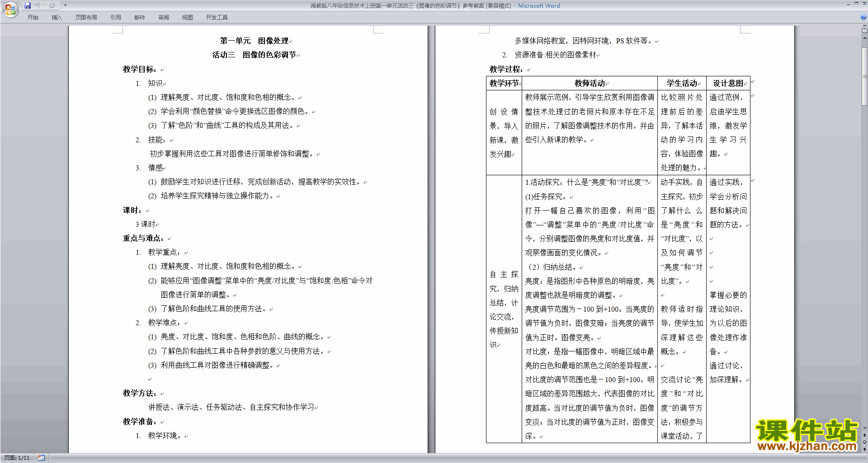The image size is (868, 463).
Task: Click the subtitle 活动三 图像的色彩调节
Action: (254, 55)
